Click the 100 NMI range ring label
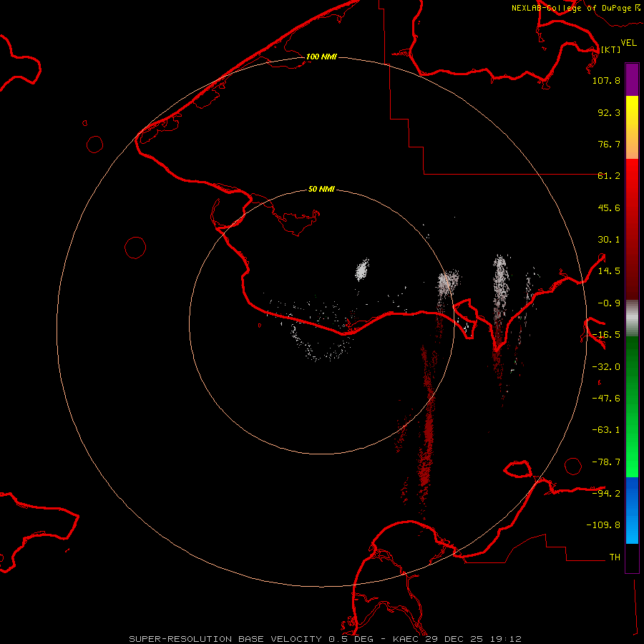644x644 pixels. pyautogui.click(x=321, y=57)
